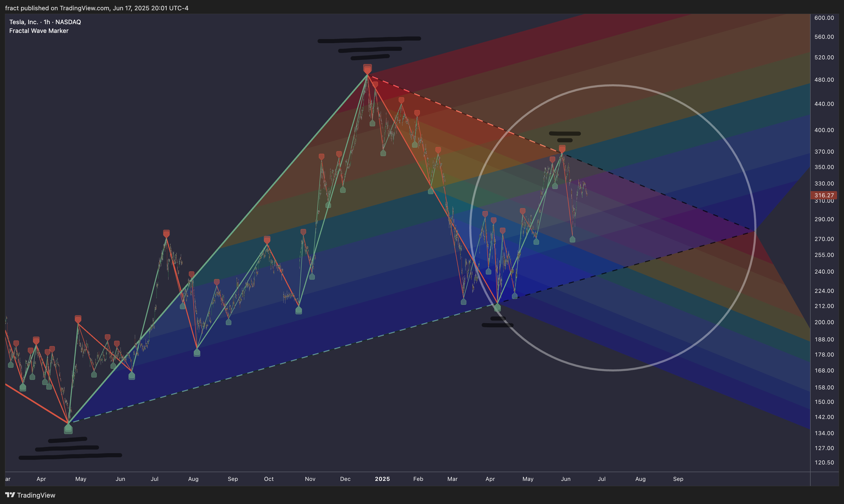Click the 560.00 price axis label
844x504 pixels.
(x=824, y=37)
